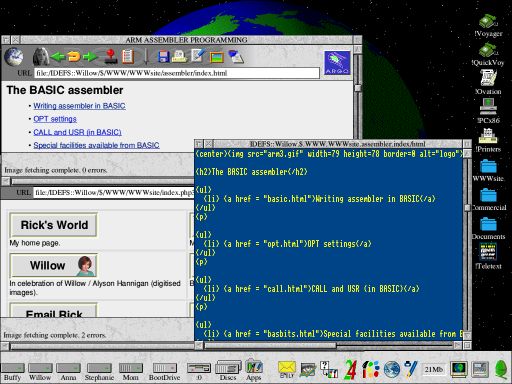Screen dimensions: 512x384
Task: Click the h2 'The BASIC assembler' source line
Action: 252,172
